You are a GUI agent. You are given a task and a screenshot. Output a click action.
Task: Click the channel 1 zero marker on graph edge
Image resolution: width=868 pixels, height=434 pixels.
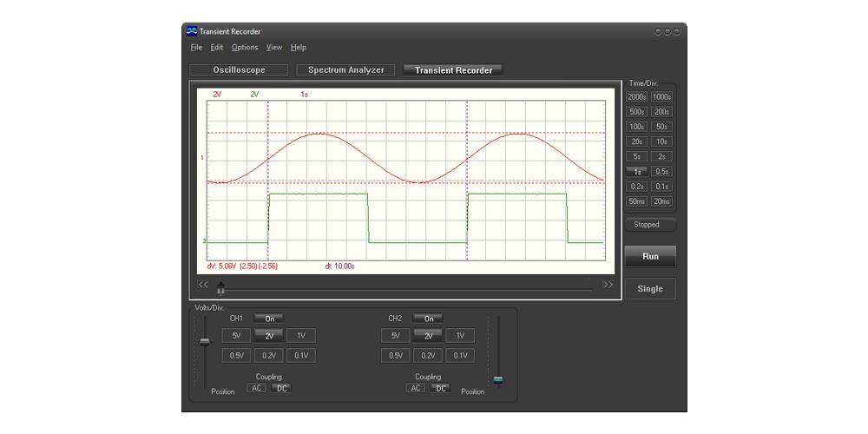pos(203,158)
